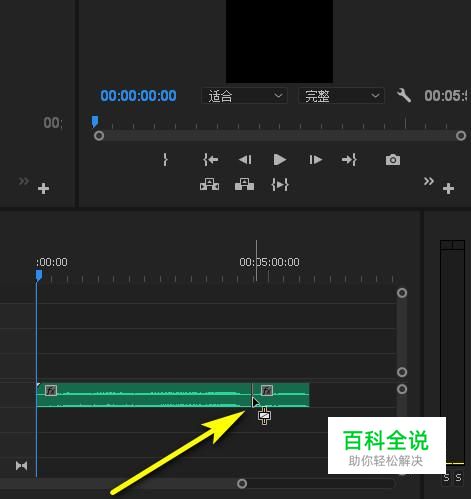Screen dimensions: 471x499
Task: Click top handle of audio tracks vertical scrollbar
Action: (402, 389)
